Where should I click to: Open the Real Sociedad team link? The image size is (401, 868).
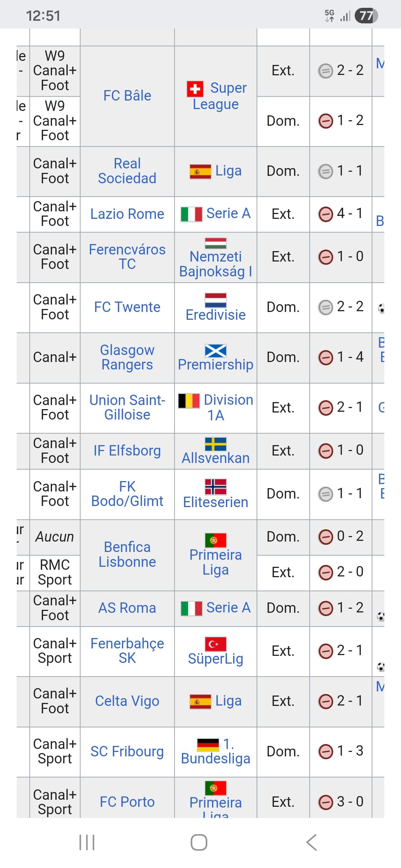click(127, 171)
